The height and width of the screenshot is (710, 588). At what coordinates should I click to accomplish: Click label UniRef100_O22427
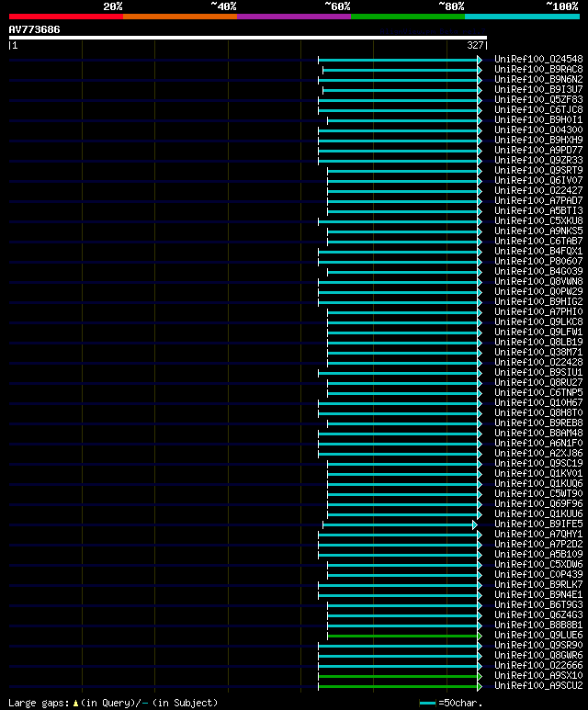click(x=538, y=191)
